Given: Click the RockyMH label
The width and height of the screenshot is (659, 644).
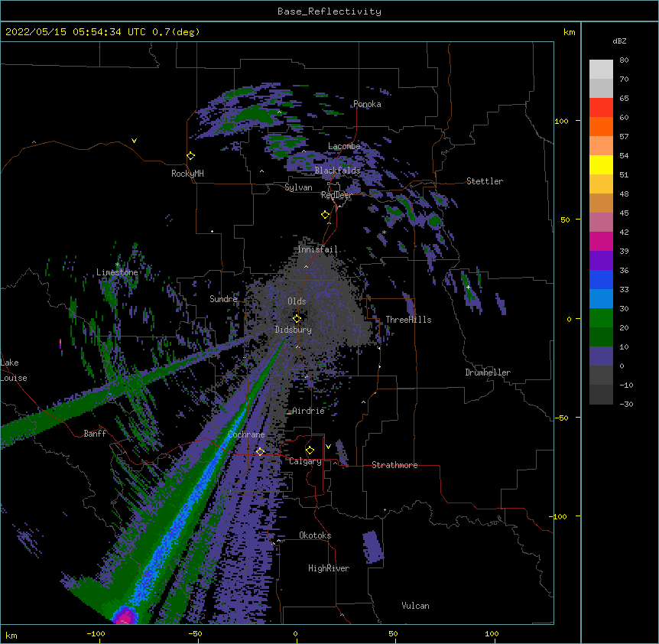Looking at the screenshot, I should pyautogui.click(x=187, y=173).
